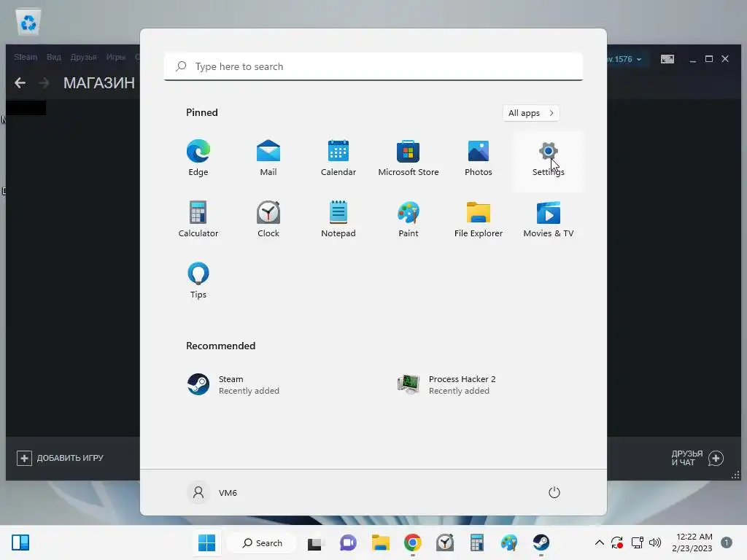Switch to Chrome on the taskbar
747x560 pixels.
(413, 542)
